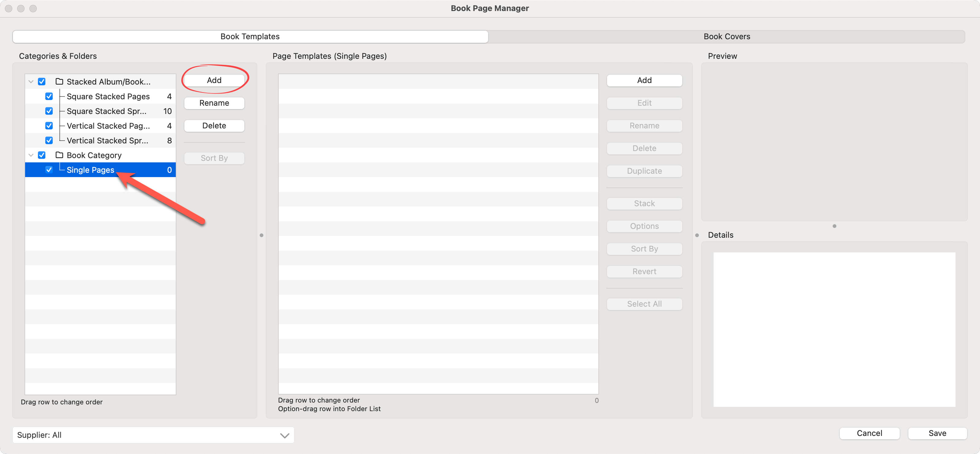Select Square Stacked Spr... folder row
Screen dimensions: 980x454
coord(107,111)
